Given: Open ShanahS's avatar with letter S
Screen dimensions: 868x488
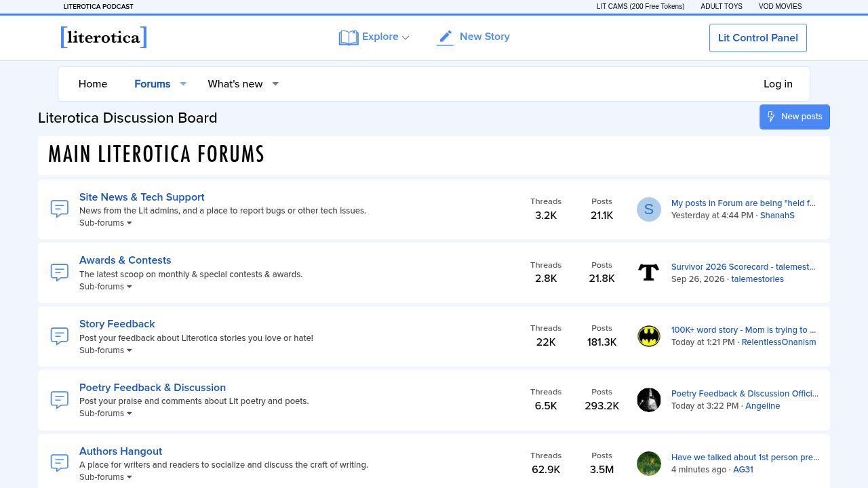Looking at the screenshot, I should pos(649,209).
